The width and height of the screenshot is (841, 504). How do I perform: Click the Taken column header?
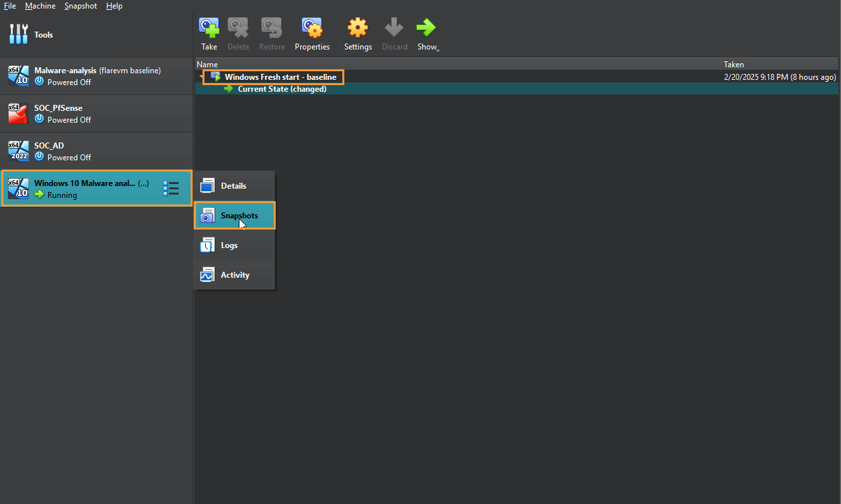pyautogui.click(x=780, y=65)
